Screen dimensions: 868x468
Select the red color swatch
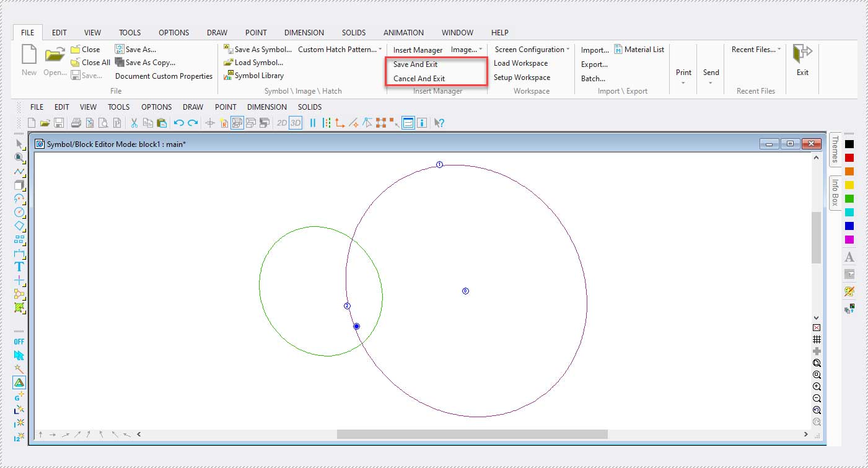849,158
